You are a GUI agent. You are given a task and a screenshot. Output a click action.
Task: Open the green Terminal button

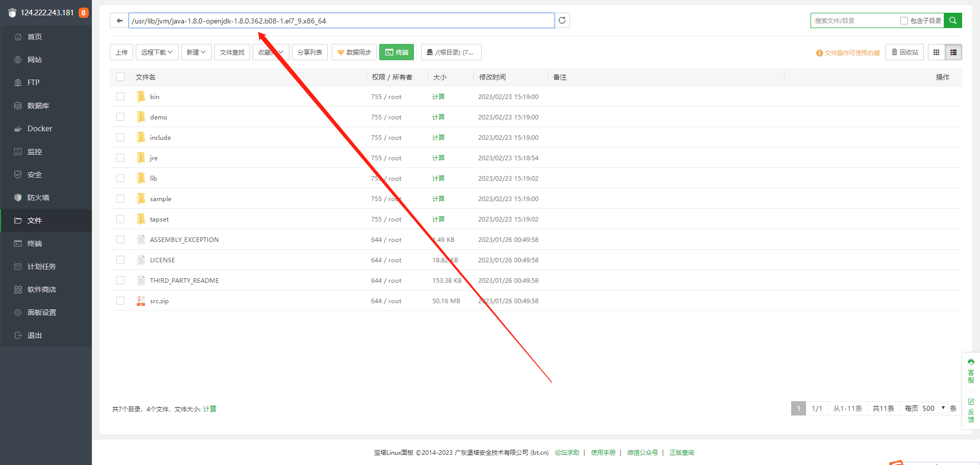point(397,52)
